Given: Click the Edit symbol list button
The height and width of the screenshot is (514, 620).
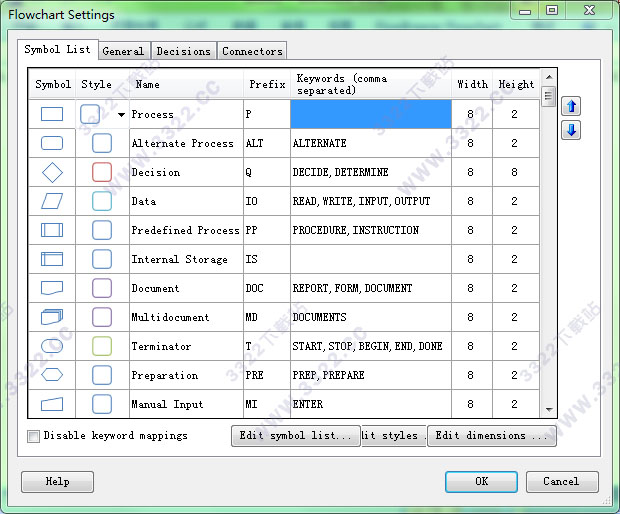Looking at the screenshot, I should click(x=295, y=436).
